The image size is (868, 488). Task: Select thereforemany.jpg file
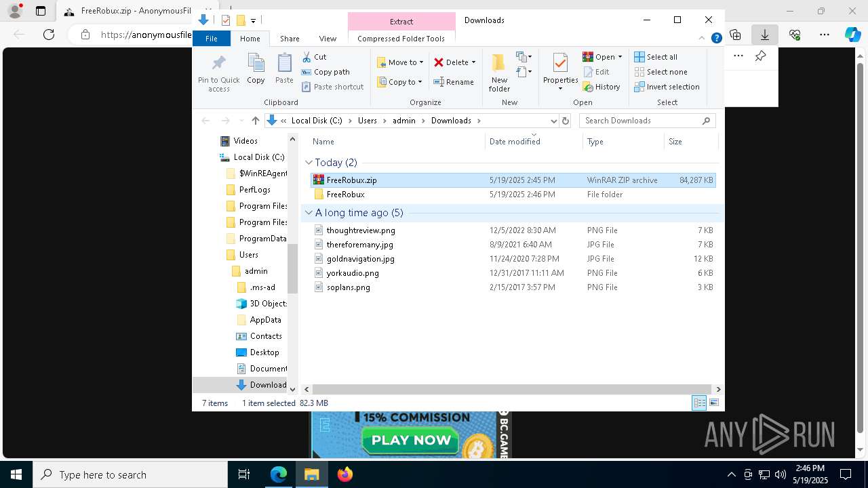pos(513,245)
